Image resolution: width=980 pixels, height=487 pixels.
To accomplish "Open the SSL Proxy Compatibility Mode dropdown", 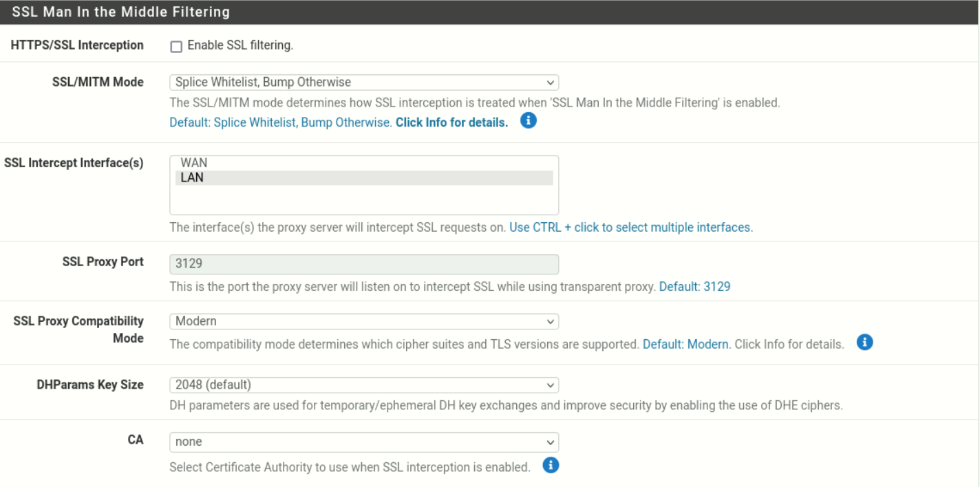I will (363, 321).
